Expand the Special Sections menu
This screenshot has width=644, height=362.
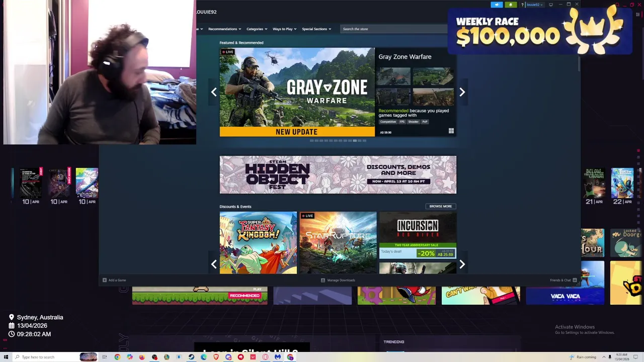(x=316, y=29)
